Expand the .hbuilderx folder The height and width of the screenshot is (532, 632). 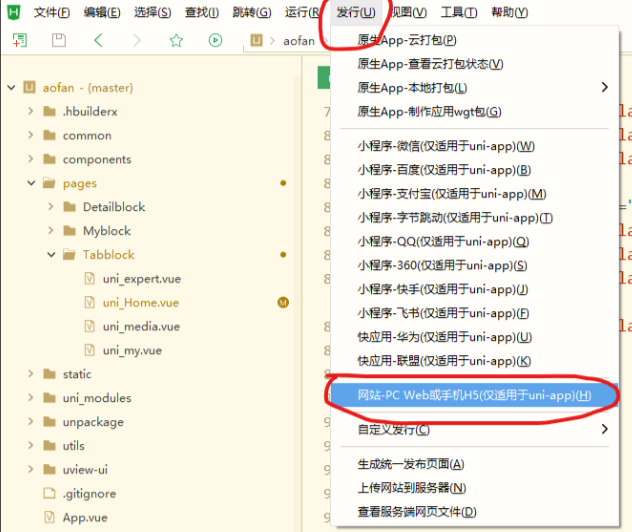(x=31, y=111)
